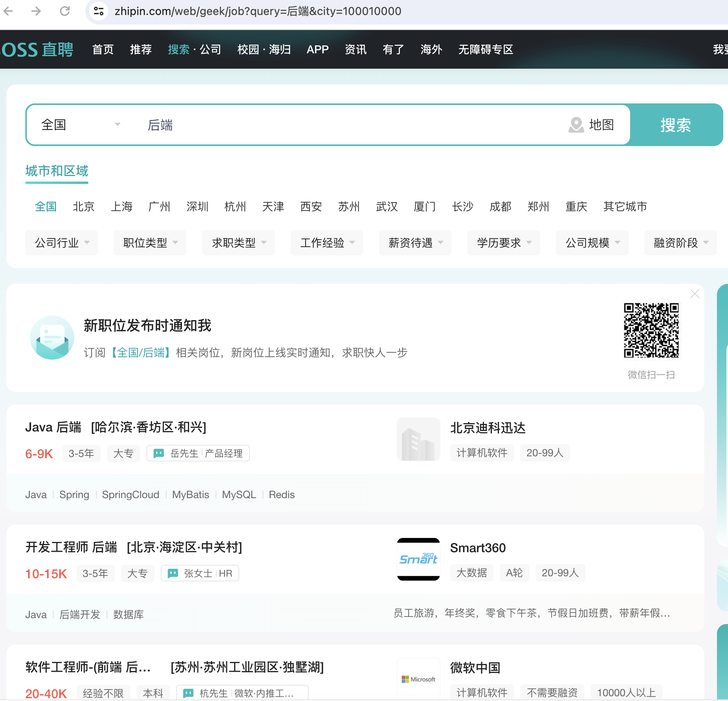Open the 微软中国 company page
The height and width of the screenshot is (701, 728).
tap(475, 667)
